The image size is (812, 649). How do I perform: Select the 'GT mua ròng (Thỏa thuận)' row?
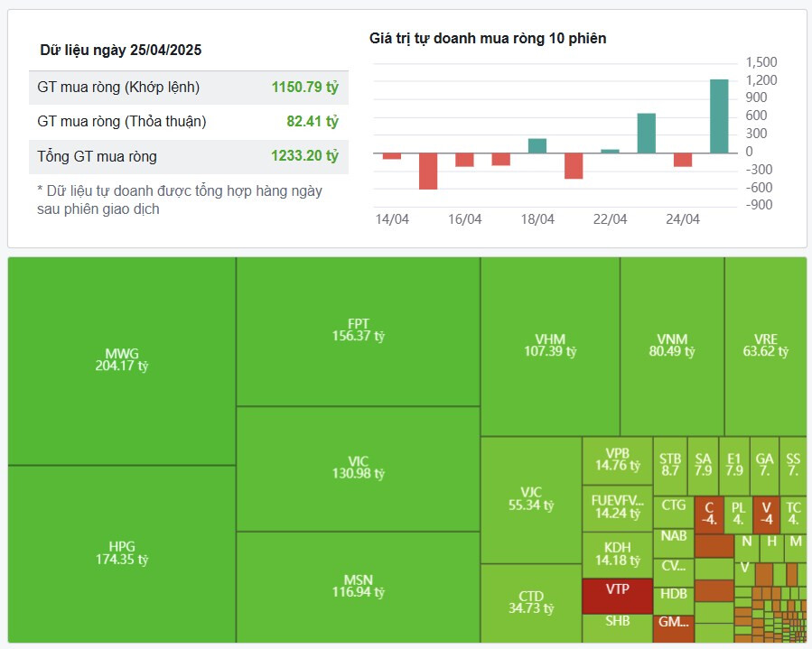188,121
